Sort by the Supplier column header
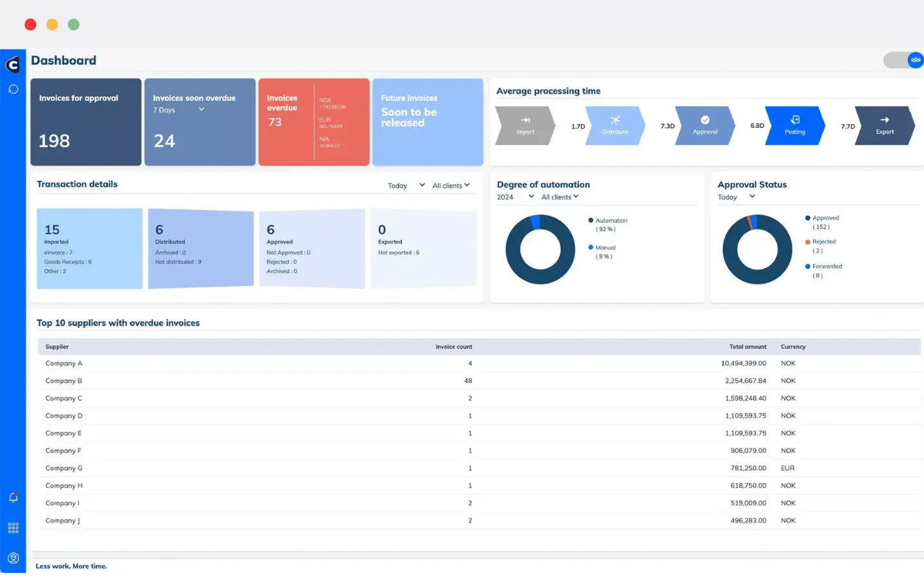 pos(57,347)
